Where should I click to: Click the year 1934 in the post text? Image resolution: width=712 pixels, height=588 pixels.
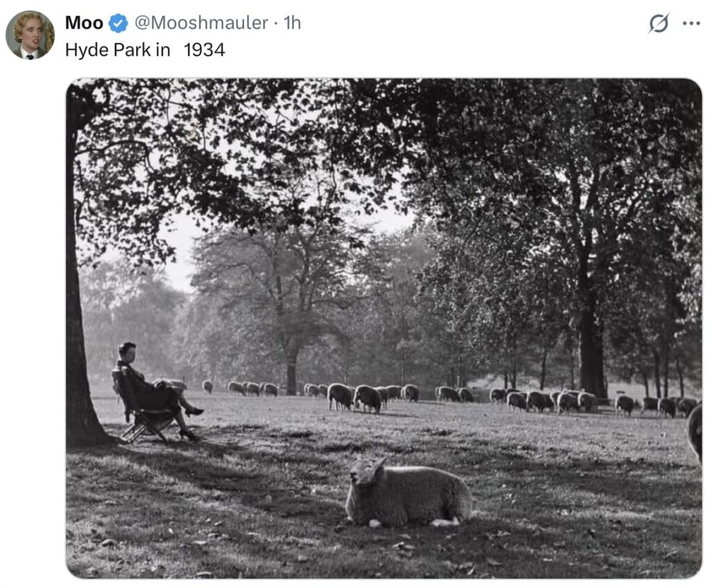coord(204,50)
